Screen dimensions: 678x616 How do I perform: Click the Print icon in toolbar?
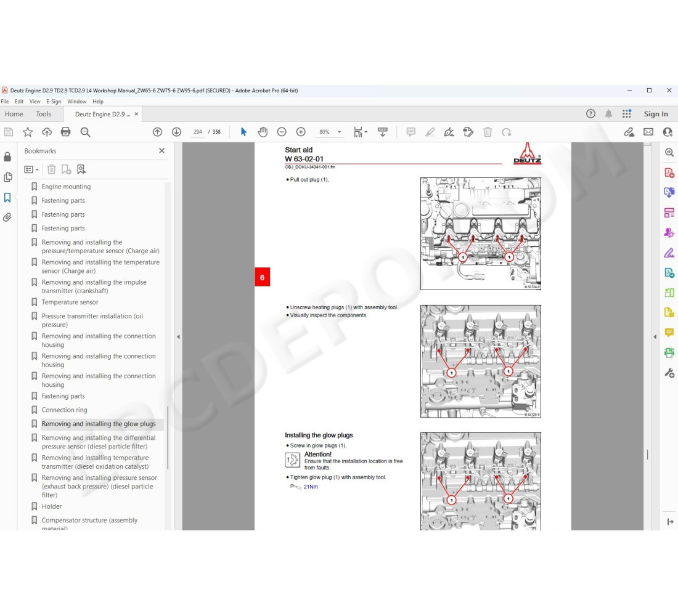66,132
